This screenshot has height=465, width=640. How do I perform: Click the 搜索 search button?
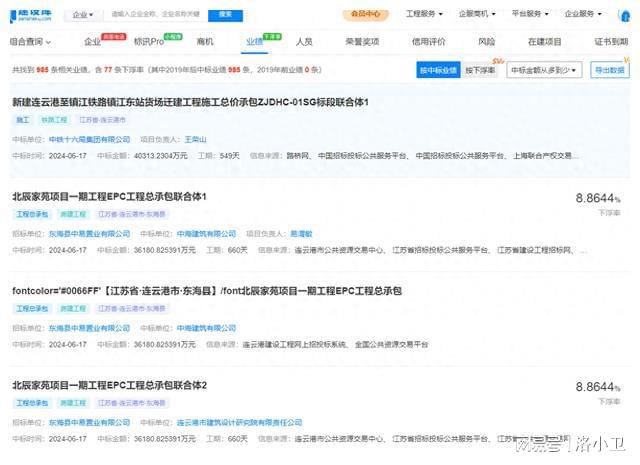point(225,15)
